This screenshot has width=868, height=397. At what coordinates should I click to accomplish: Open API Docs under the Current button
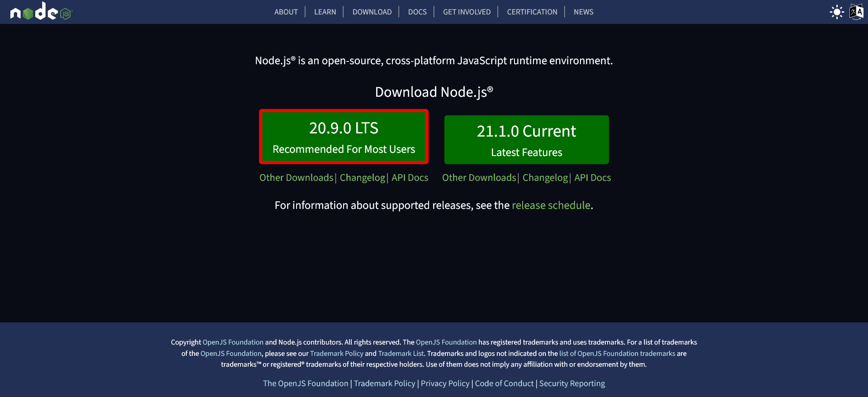tap(593, 178)
